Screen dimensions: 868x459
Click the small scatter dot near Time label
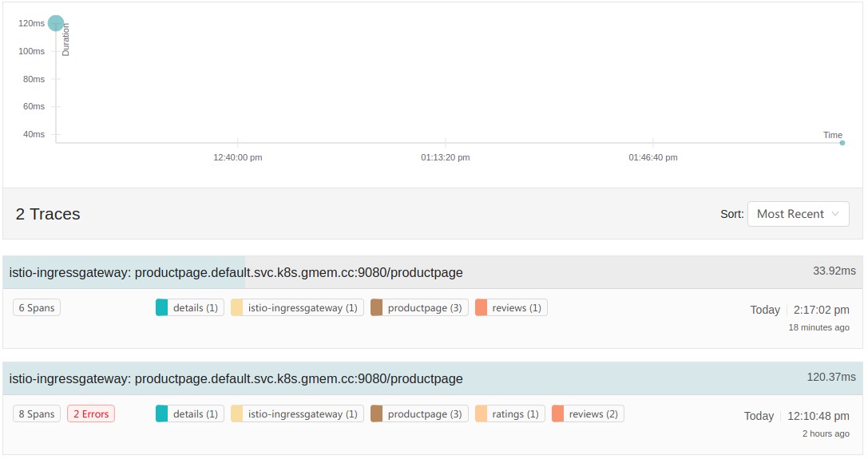(842, 143)
